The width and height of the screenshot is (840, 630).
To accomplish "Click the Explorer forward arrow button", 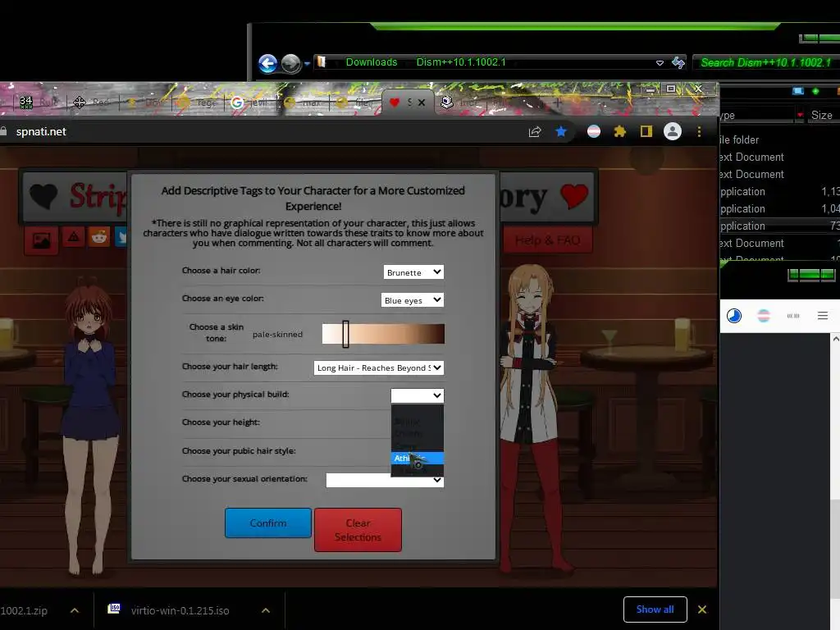I will pos(291,64).
